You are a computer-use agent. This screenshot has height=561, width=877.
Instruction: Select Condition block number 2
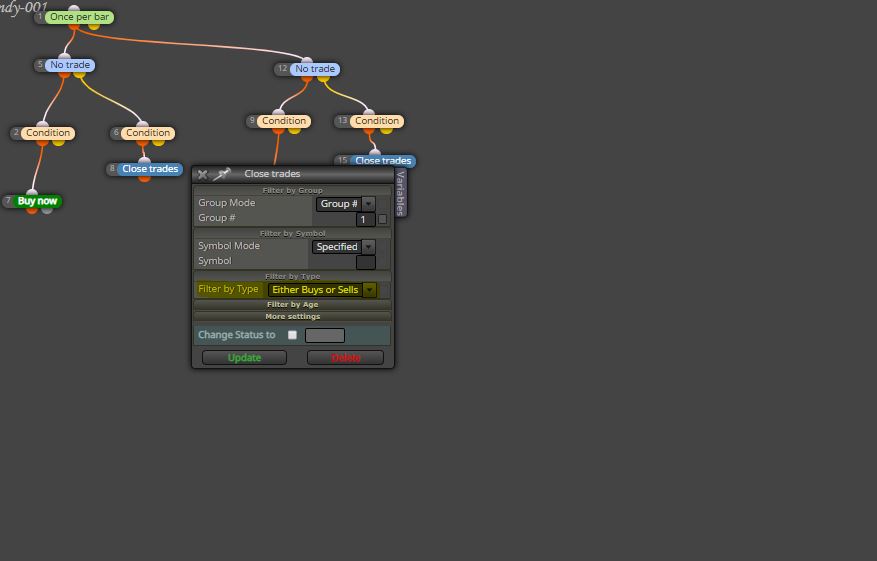pyautogui.click(x=48, y=133)
